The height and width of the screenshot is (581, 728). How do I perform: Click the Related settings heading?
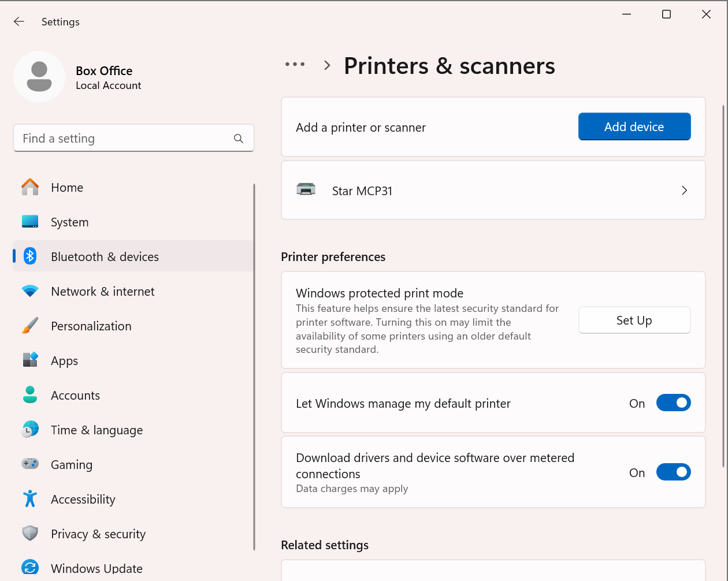[325, 545]
